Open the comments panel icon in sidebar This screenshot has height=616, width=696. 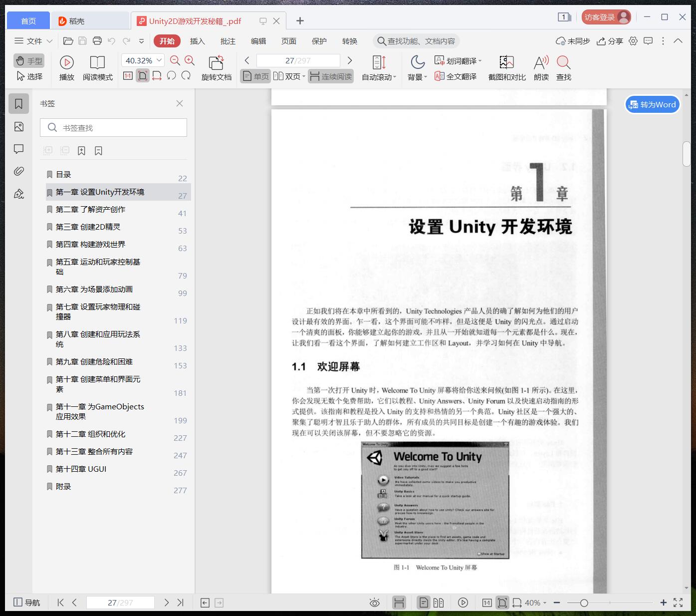[x=19, y=149]
